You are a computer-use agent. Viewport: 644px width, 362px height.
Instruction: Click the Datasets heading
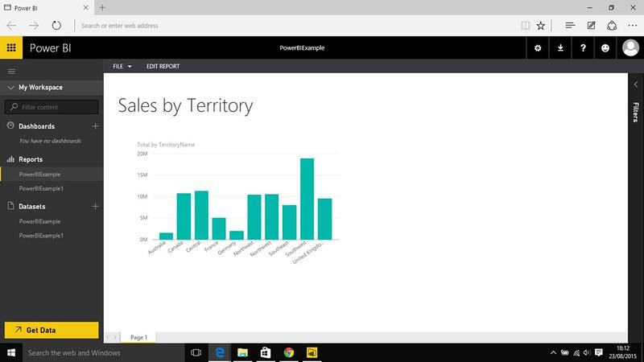(32, 207)
